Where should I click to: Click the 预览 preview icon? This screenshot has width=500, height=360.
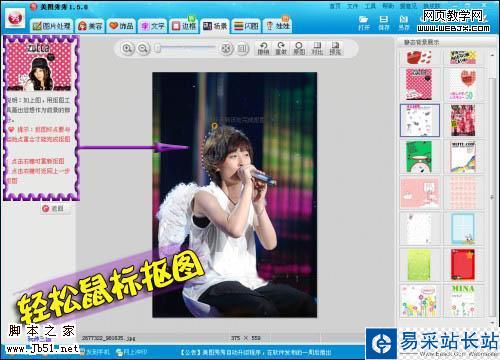pos(335,48)
